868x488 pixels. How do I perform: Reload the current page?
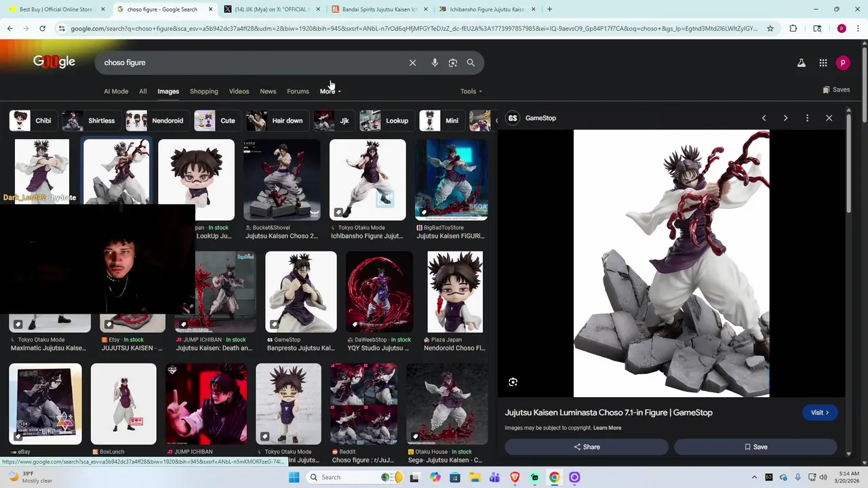click(x=42, y=28)
